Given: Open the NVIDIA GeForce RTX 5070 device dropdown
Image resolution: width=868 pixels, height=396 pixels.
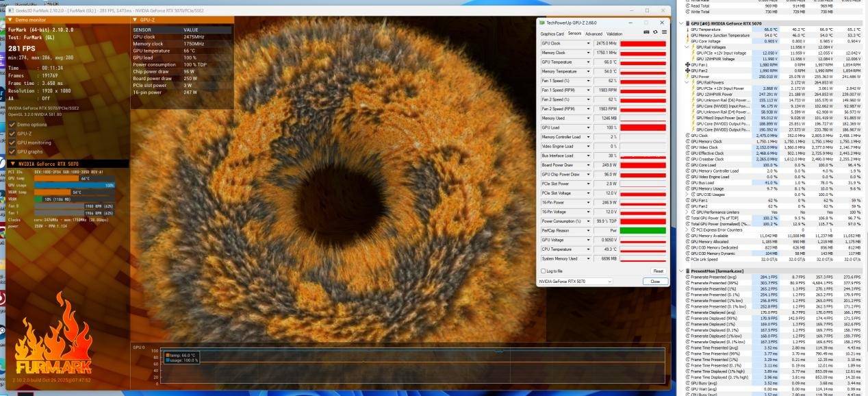Looking at the screenshot, I should (x=576, y=282).
